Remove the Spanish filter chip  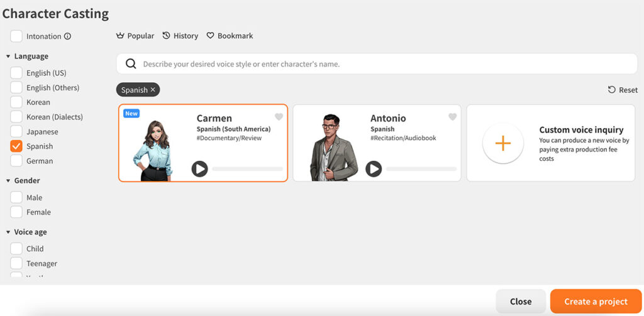pos(153,89)
